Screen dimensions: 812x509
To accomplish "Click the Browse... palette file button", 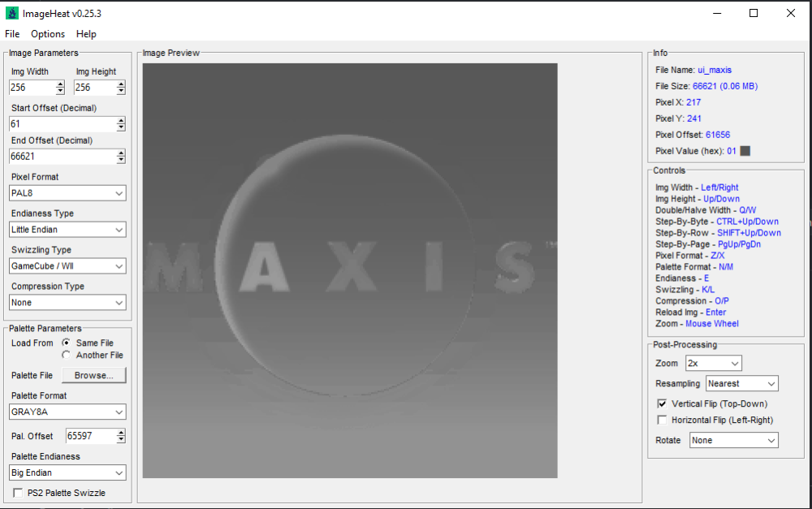I will [x=95, y=376].
